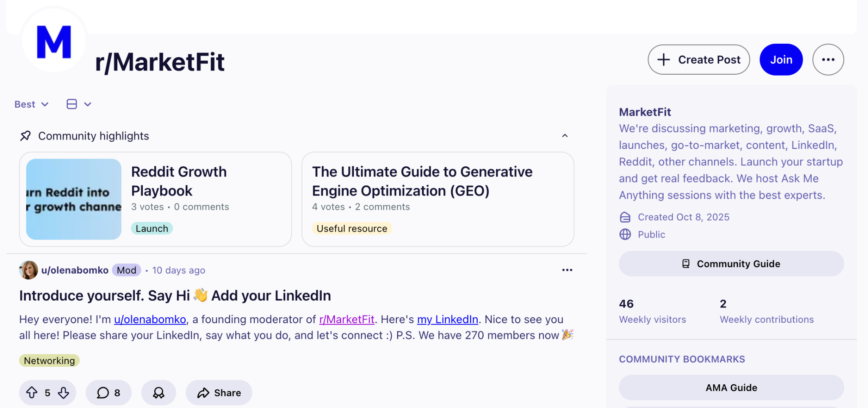Open the AMA Guide bookmark
Image resolution: width=868 pixels, height=408 pixels.
[x=731, y=388]
